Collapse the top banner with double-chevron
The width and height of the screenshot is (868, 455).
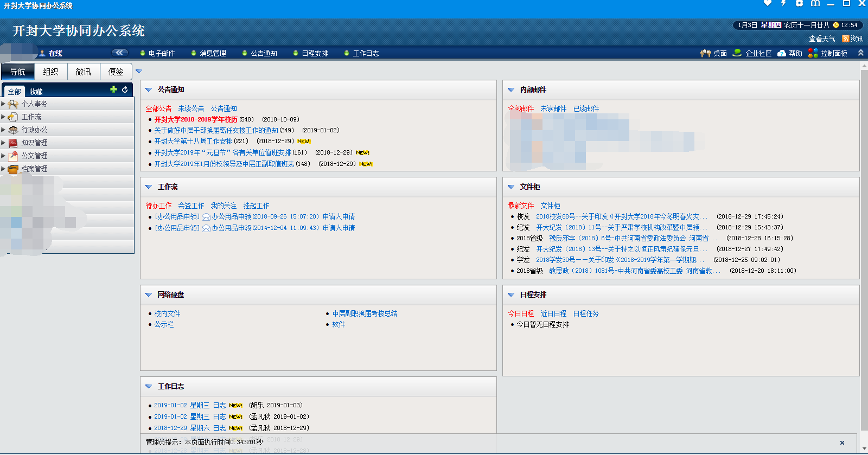860,53
